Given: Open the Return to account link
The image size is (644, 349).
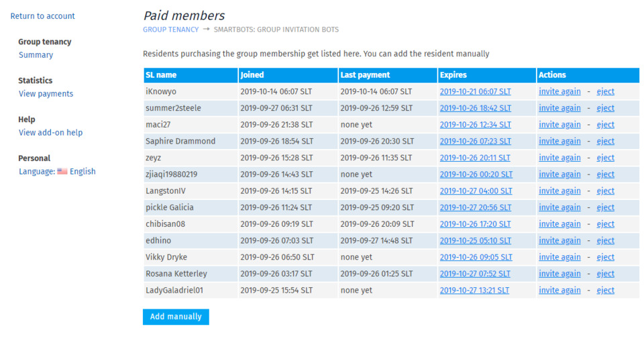Looking at the screenshot, I should coord(43,16).
